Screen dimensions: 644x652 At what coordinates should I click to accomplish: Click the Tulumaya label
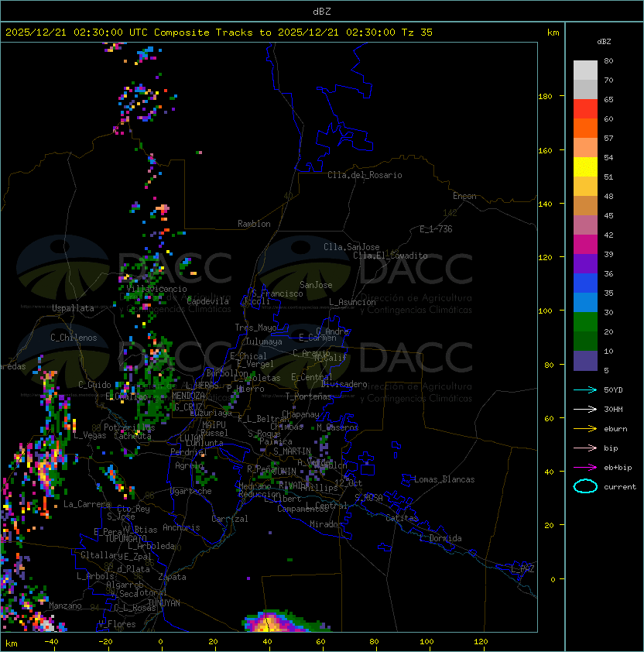[264, 341]
